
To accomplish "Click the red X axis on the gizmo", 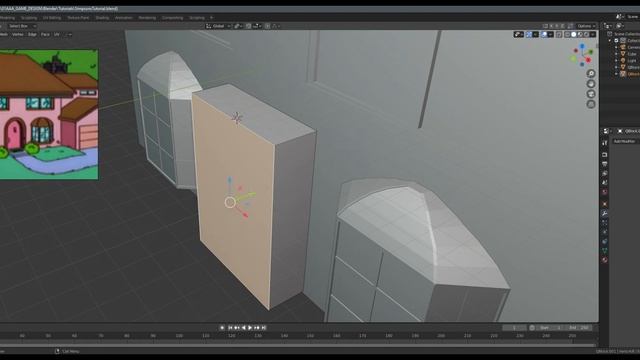I will click(x=588, y=60).
